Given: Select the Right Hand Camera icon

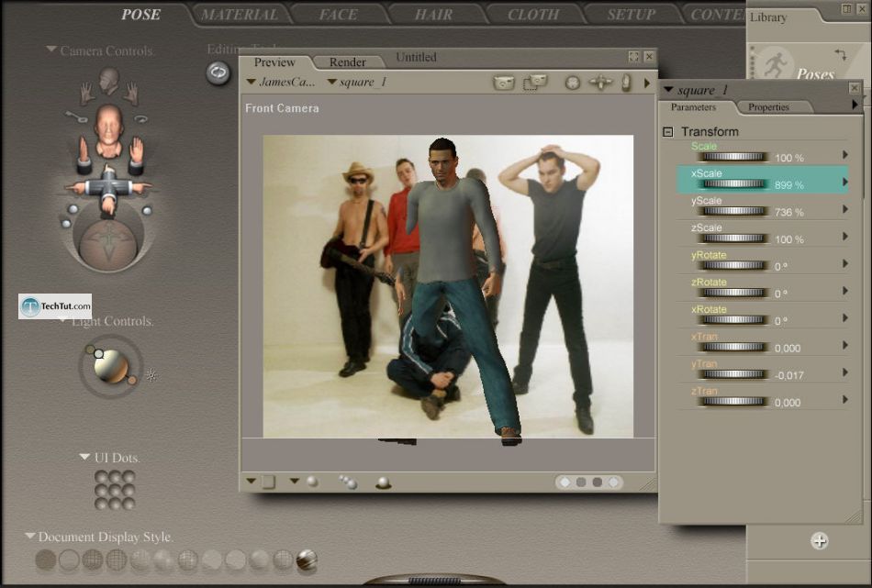Looking at the screenshot, I should click(x=130, y=94).
